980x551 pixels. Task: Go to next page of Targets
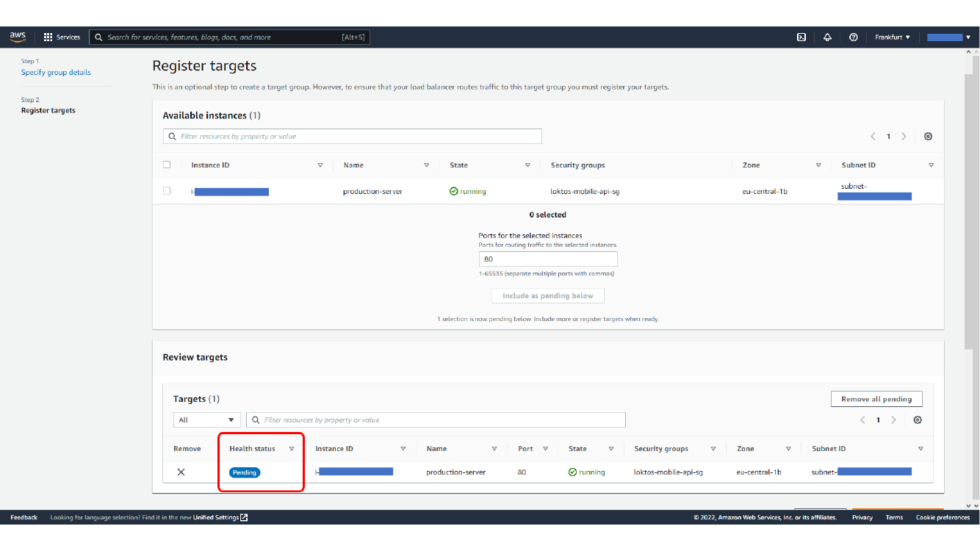[x=893, y=420]
